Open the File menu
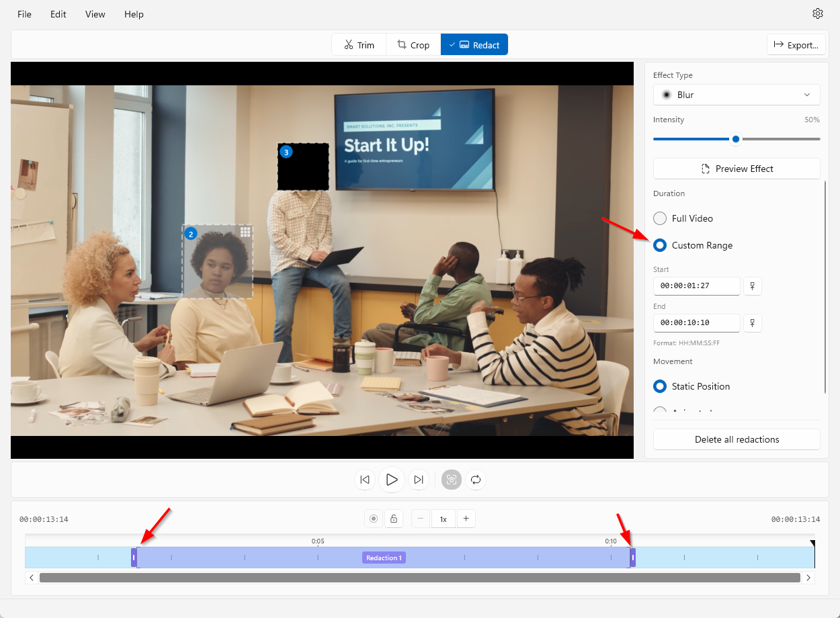Screen dimensions: 840x618 (x=24, y=14)
